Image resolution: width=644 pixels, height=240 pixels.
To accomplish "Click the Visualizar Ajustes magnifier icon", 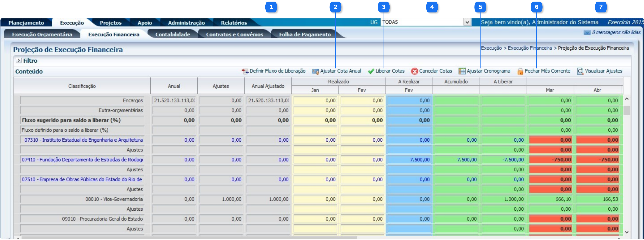I will 580,71.
